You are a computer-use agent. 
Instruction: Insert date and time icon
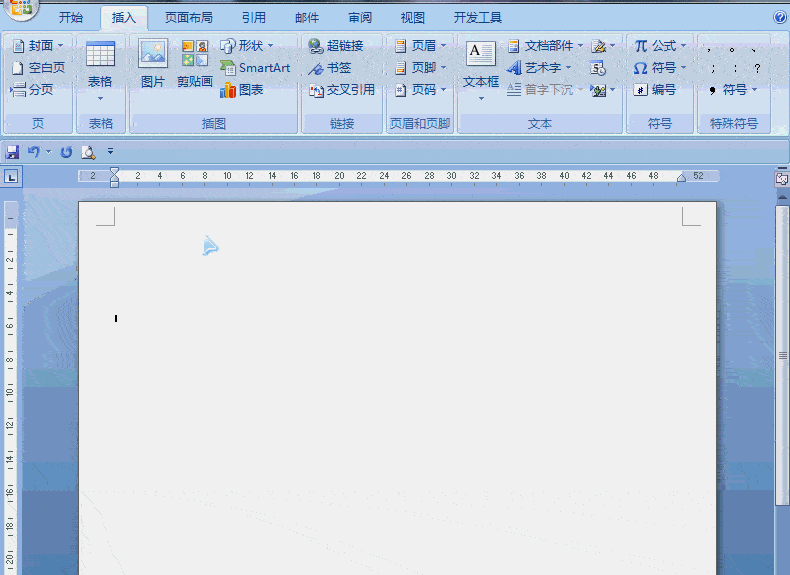point(598,68)
